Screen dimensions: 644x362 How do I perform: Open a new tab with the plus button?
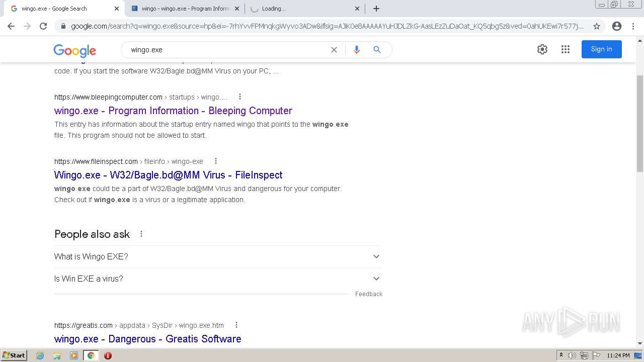pos(376,9)
